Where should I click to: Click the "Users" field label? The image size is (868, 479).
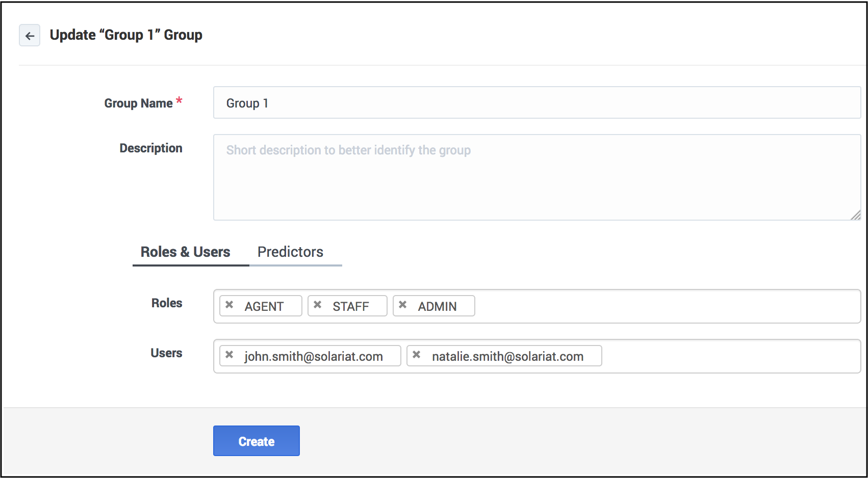(x=166, y=353)
